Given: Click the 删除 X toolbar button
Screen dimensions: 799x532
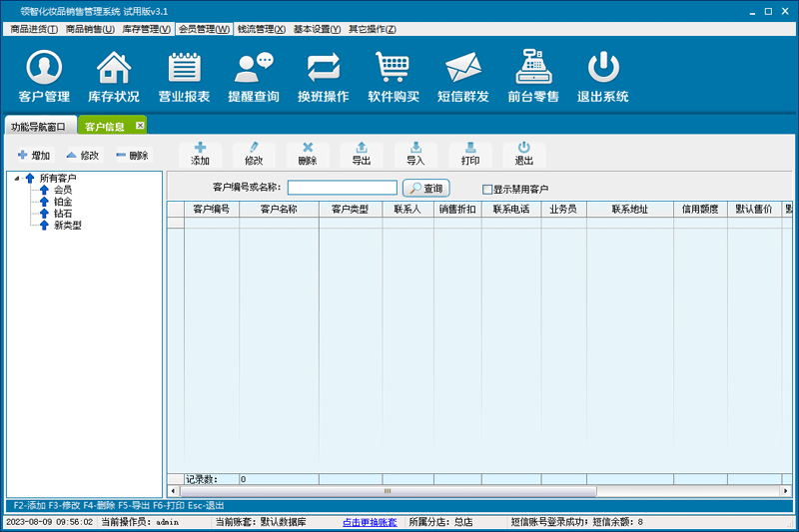Looking at the screenshot, I should coord(308,155).
